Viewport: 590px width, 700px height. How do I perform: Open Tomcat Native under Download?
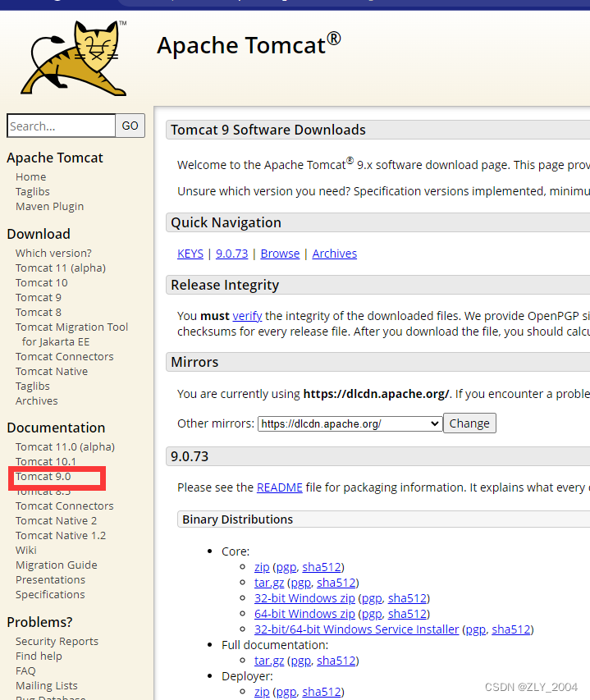pyautogui.click(x=52, y=372)
